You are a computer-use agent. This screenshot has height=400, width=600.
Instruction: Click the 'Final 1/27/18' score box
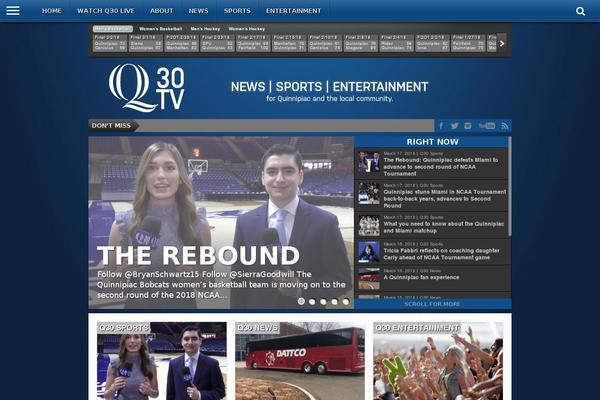tap(467, 43)
